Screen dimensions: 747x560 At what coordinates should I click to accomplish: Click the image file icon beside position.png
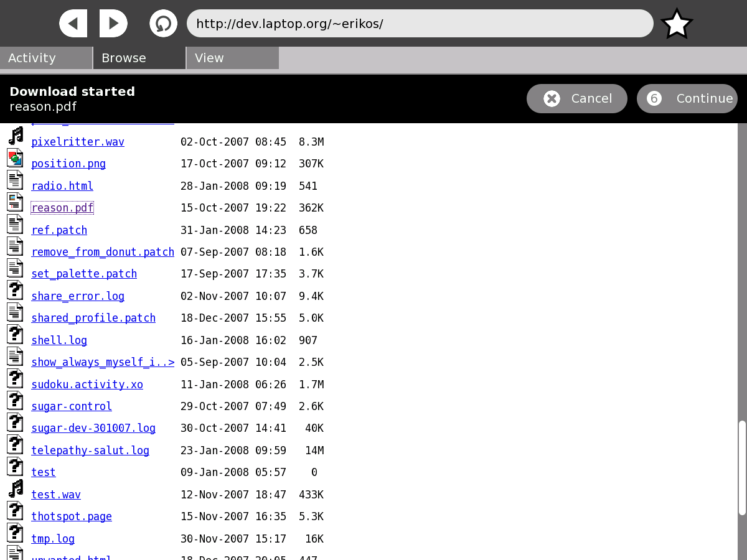[16, 158]
